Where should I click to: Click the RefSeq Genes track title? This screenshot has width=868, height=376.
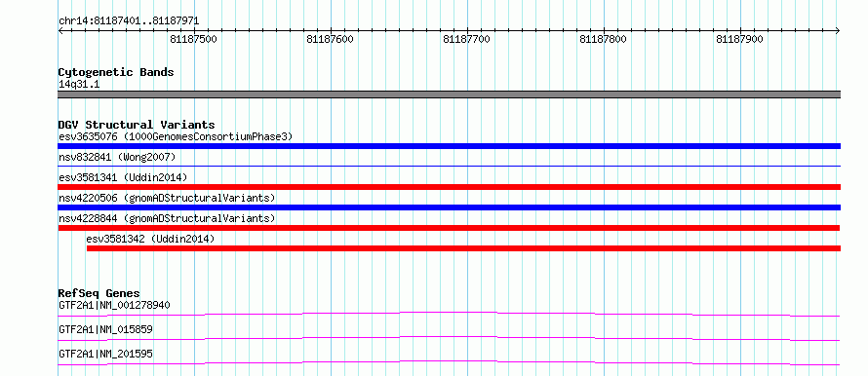(99, 293)
